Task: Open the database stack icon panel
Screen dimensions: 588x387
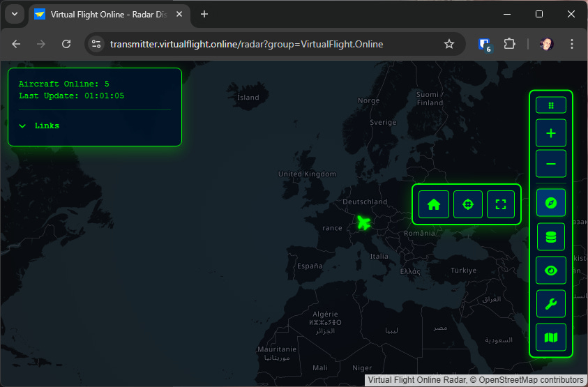Action: (x=551, y=236)
